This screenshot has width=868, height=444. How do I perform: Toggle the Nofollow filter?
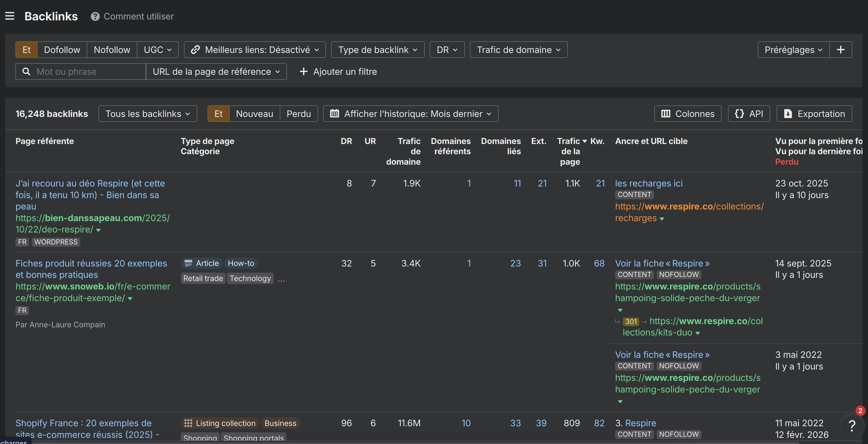click(112, 50)
